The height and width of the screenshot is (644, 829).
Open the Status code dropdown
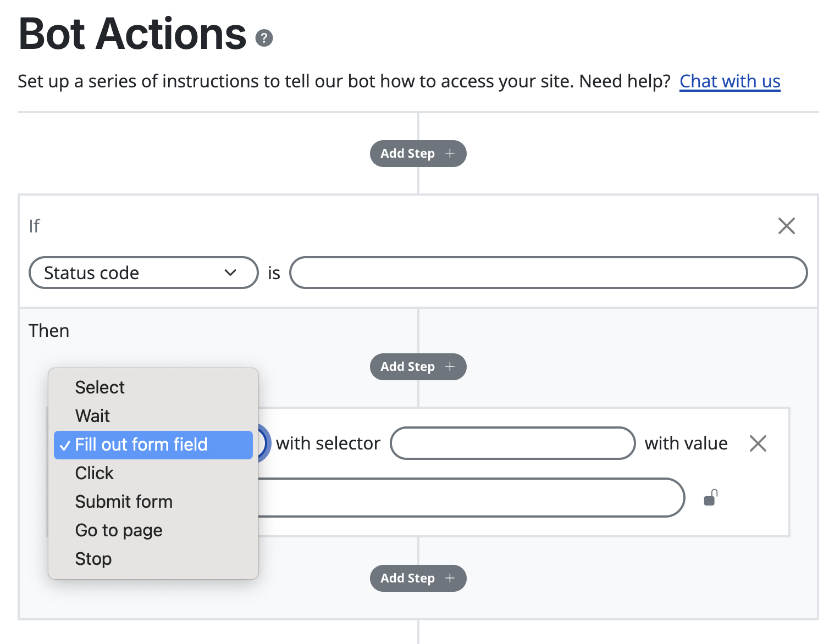click(x=143, y=273)
